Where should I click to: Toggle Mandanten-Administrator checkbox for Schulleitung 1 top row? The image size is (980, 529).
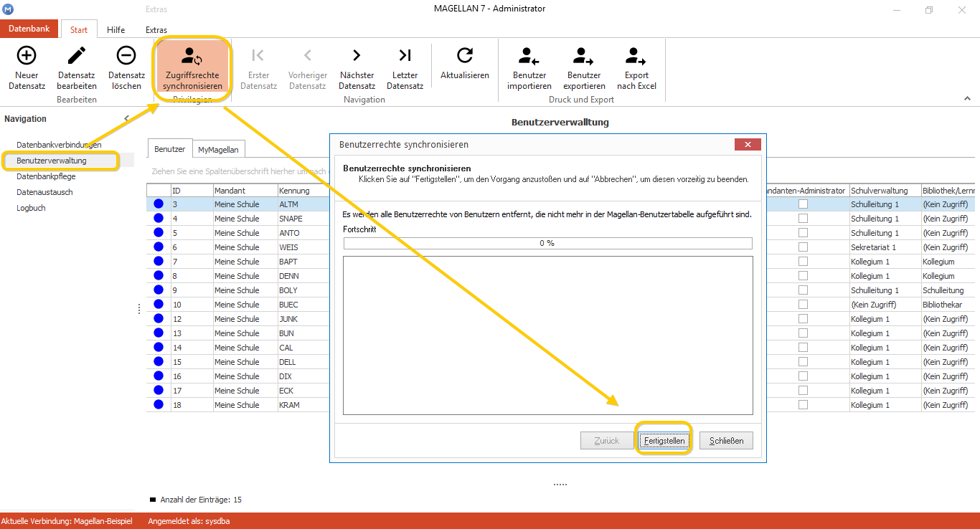(x=803, y=204)
